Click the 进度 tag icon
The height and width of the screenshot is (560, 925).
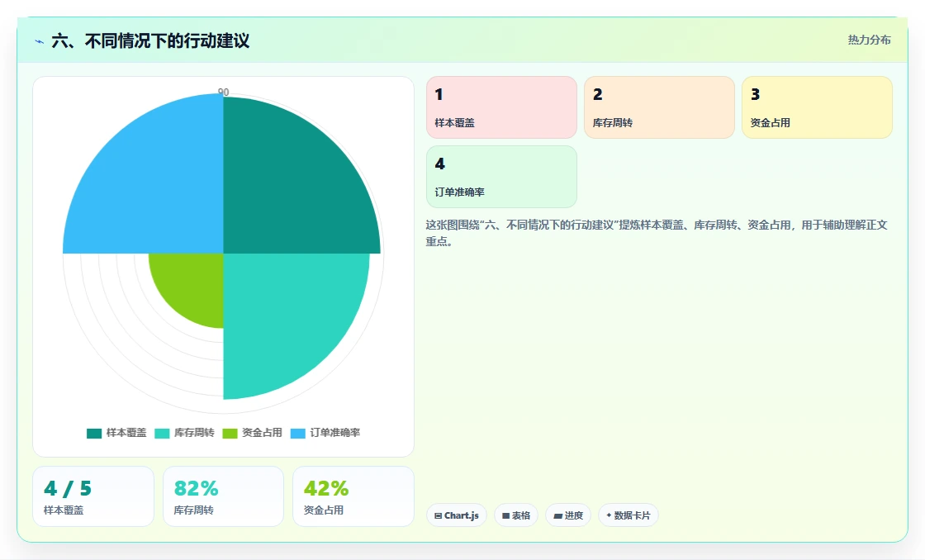click(x=557, y=515)
